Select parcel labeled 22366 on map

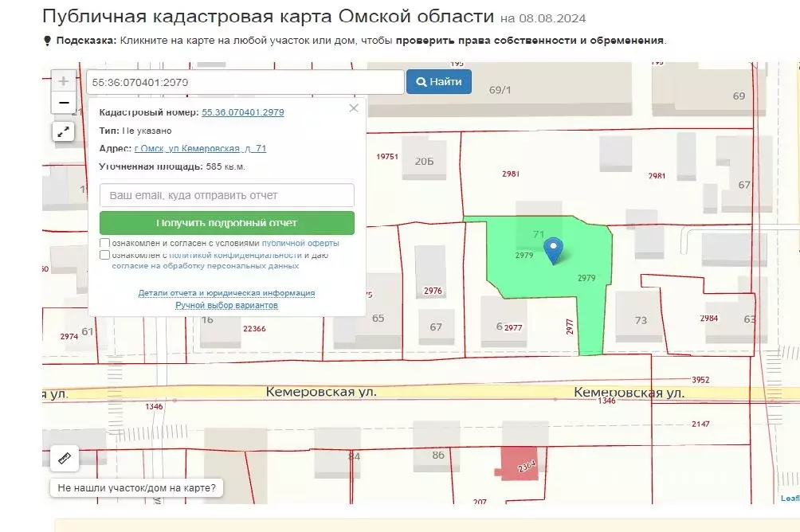[x=254, y=328]
